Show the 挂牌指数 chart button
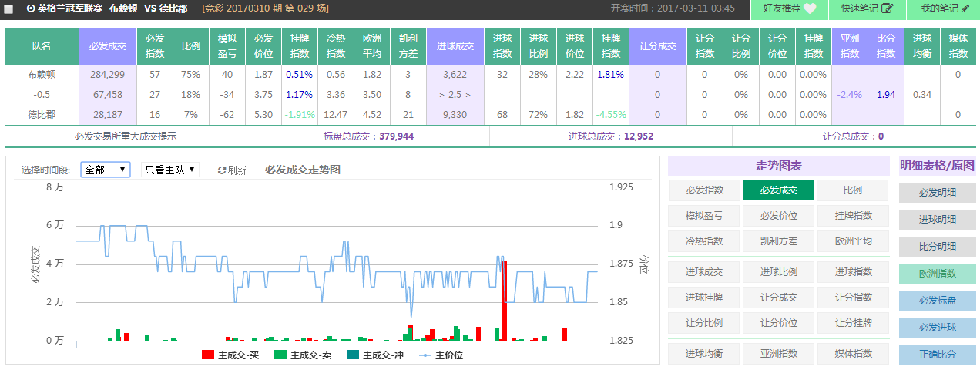 [x=853, y=216]
